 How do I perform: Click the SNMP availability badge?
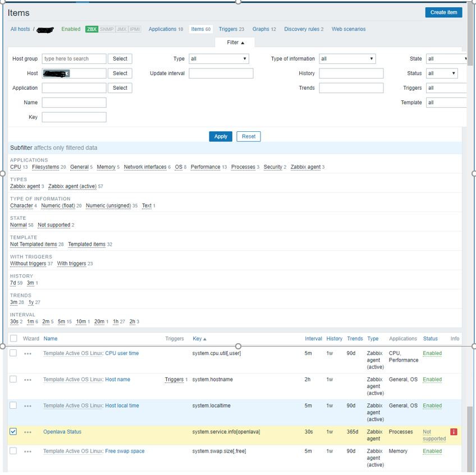[x=107, y=29]
